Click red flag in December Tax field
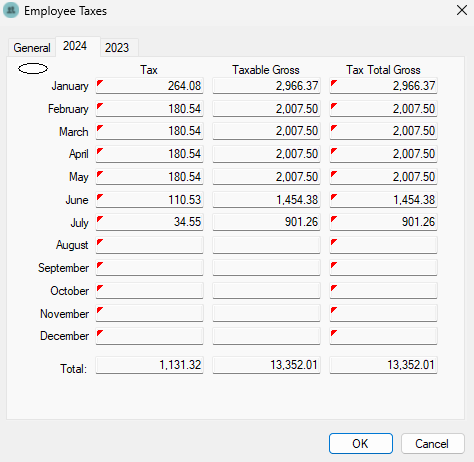 point(99,333)
